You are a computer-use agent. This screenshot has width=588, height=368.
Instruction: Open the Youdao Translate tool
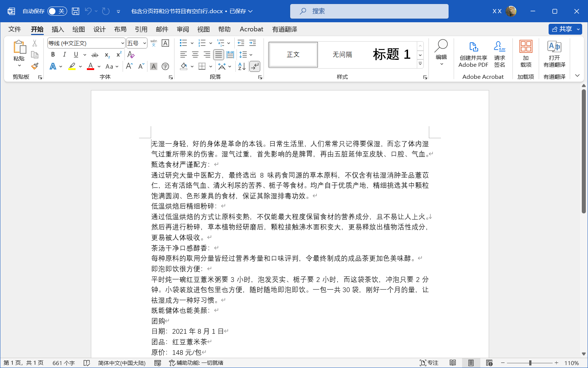pos(554,55)
